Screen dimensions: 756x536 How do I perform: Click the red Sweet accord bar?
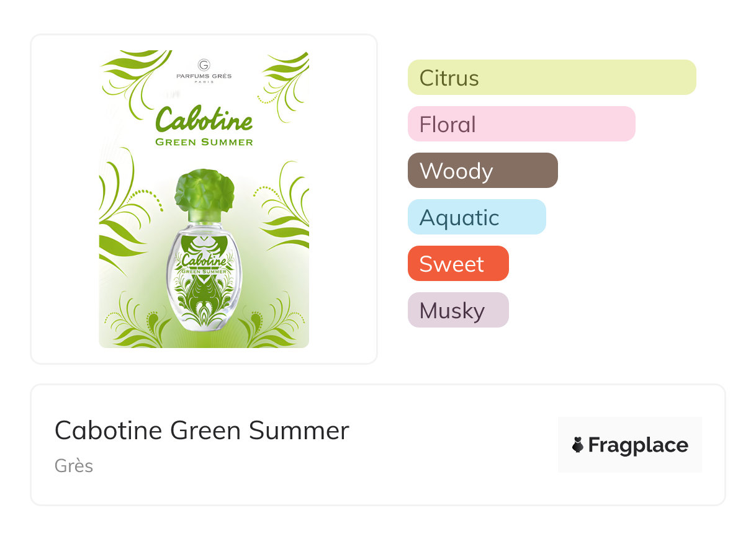(x=458, y=264)
